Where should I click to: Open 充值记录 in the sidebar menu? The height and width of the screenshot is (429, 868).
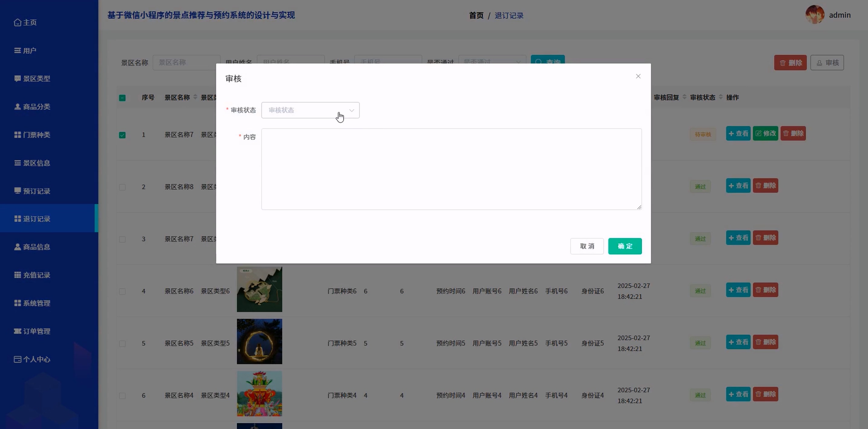(36, 275)
